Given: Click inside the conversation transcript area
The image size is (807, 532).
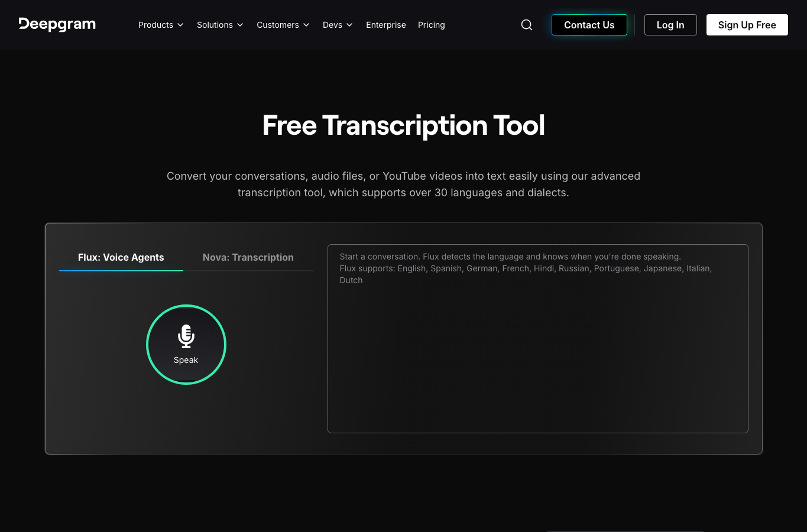Looking at the screenshot, I should click(x=538, y=339).
